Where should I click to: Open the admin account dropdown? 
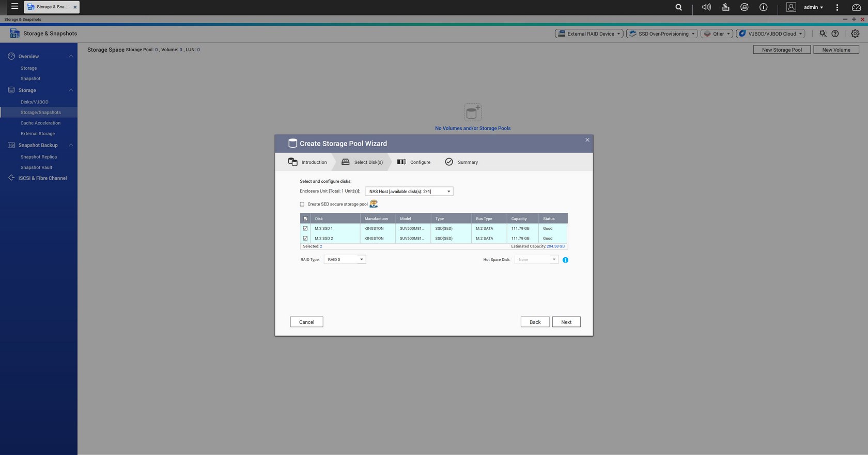click(x=814, y=7)
